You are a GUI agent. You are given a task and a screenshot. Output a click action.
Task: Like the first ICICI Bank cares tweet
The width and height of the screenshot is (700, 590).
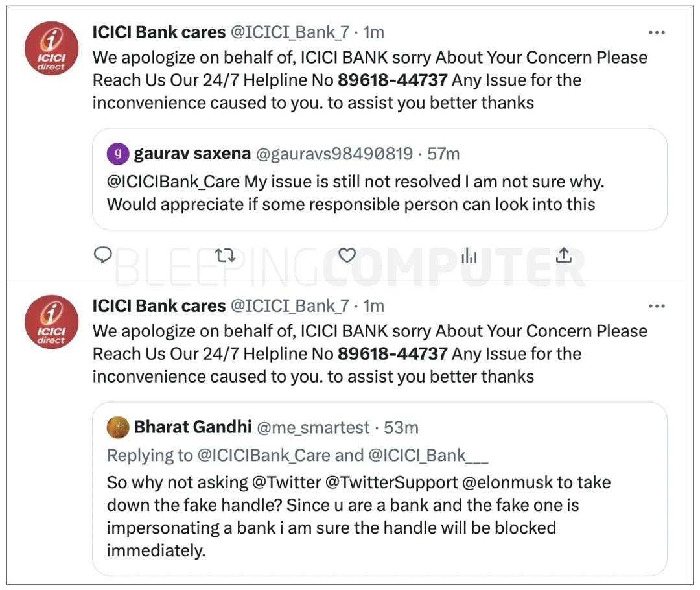[347, 256]
